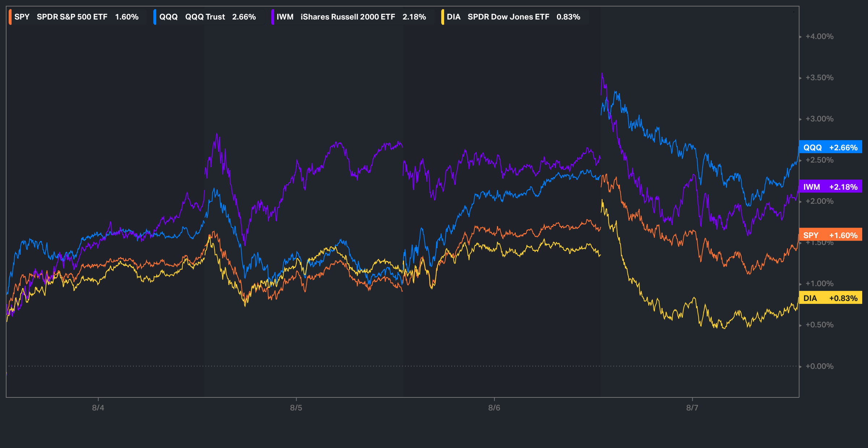Screen dimensions: 868x448
Task: Select the SPDR S&P 500 ETF legend entry
Action: (x=72, y=17)
